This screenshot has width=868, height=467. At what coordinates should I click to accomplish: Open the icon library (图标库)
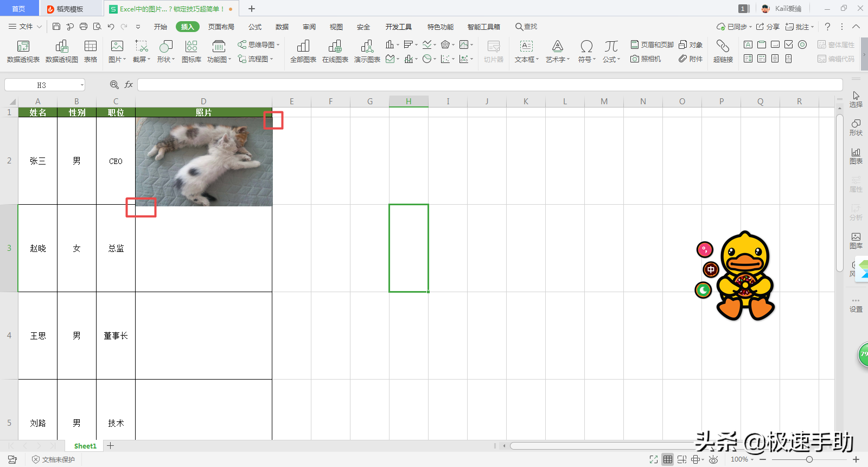[191, 52]
